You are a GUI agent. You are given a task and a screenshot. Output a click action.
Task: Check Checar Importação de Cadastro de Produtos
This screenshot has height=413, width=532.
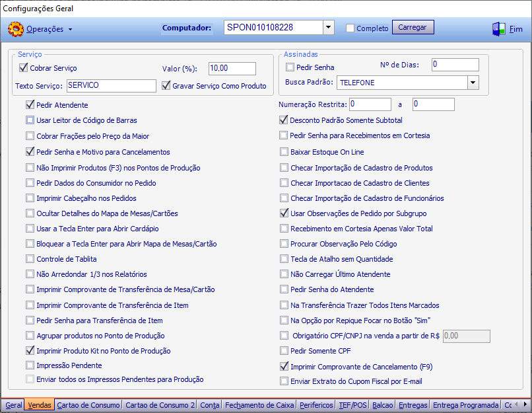pyautogui.click(x=284, y=168)
